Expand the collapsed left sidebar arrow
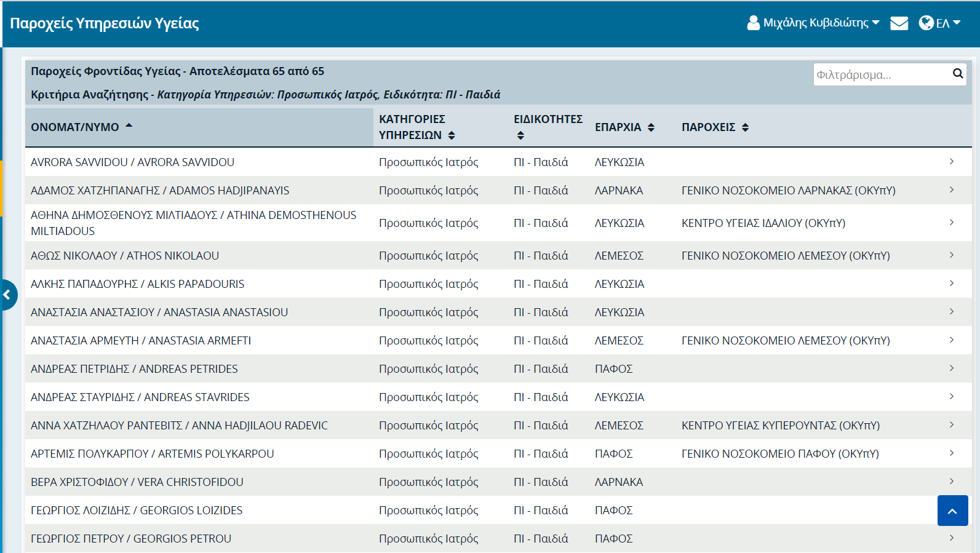Viewport: 980px width, 553px height. tap(7, 295)
